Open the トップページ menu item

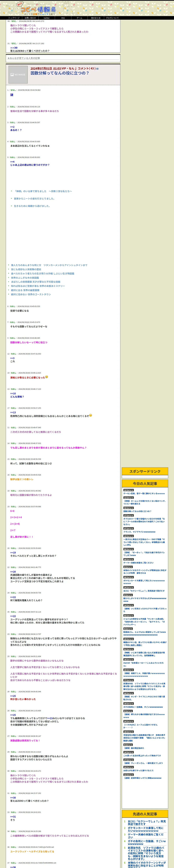(x=14, y=18)
